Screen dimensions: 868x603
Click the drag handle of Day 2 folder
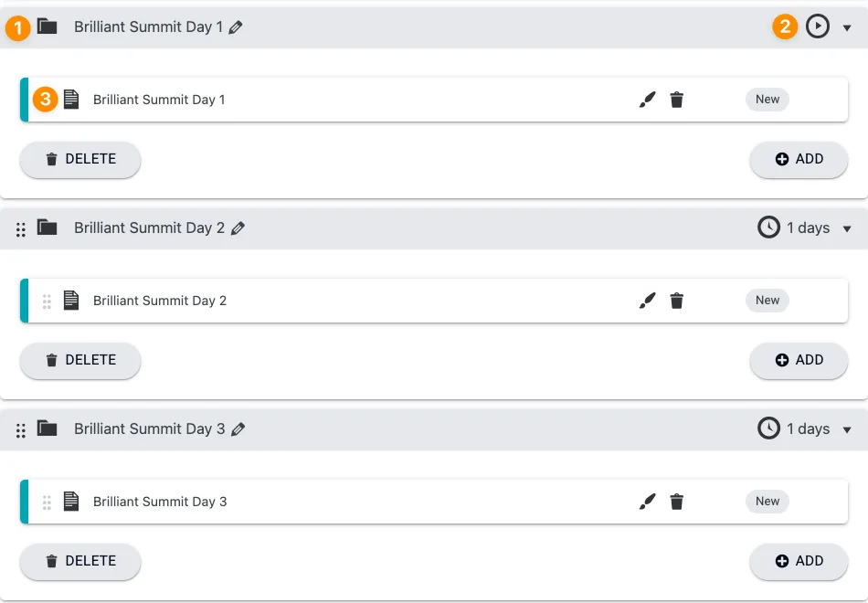coord(20,228)
